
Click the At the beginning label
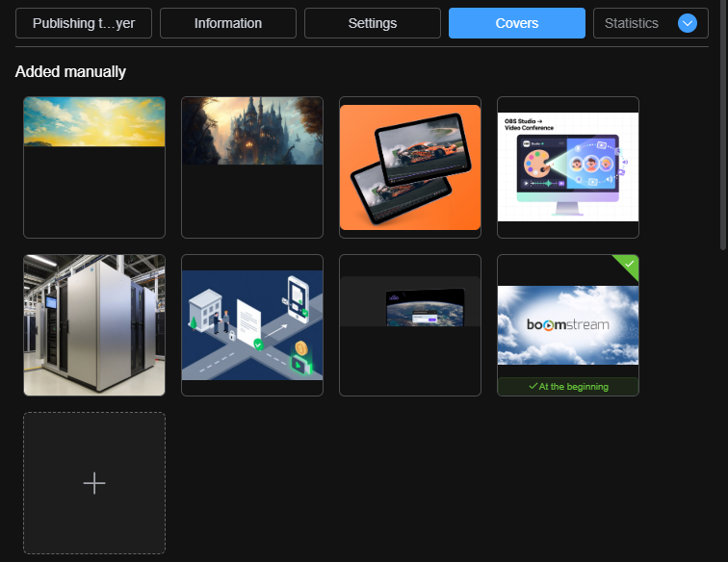[x=568, y=387]
